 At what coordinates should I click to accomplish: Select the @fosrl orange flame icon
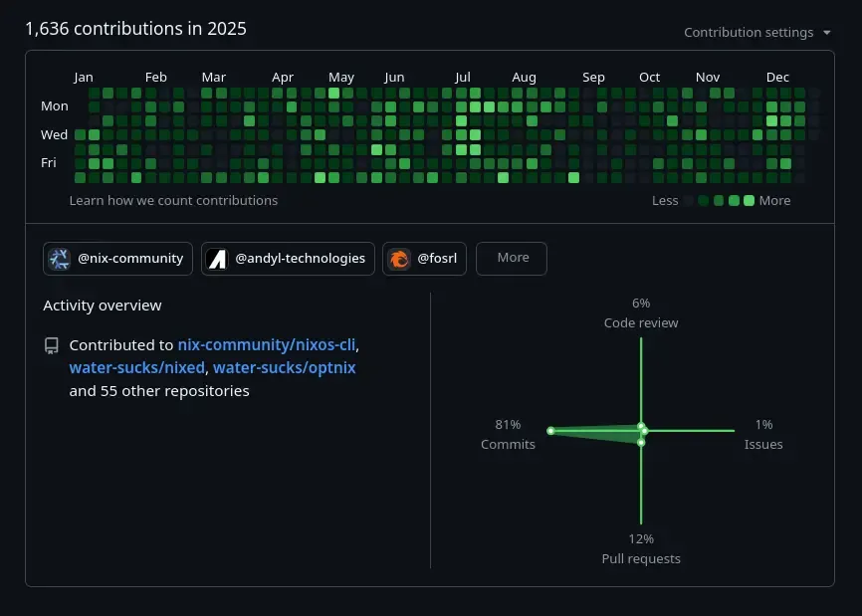click(398, 258)
